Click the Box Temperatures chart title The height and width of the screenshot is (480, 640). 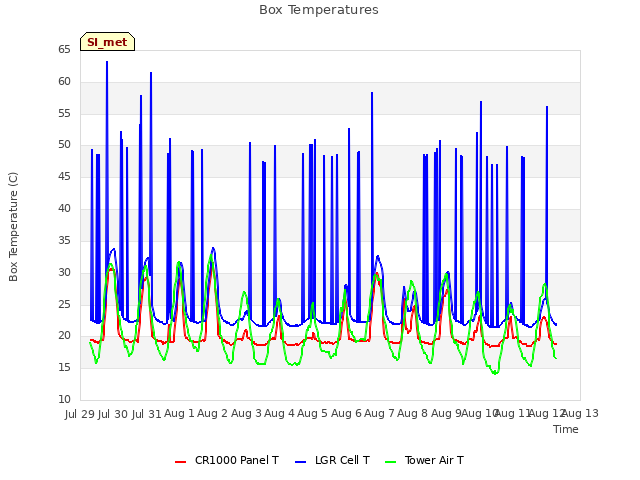click(319, 10)
